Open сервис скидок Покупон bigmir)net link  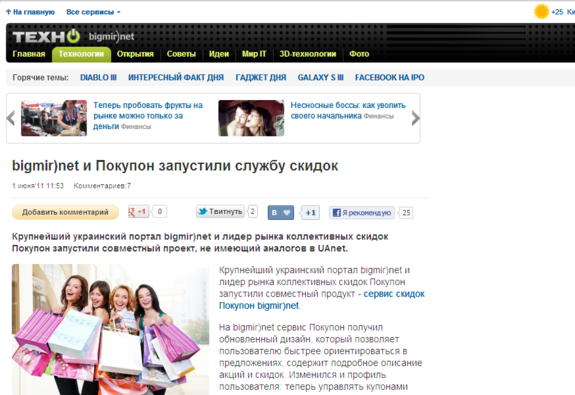point(322,300)
